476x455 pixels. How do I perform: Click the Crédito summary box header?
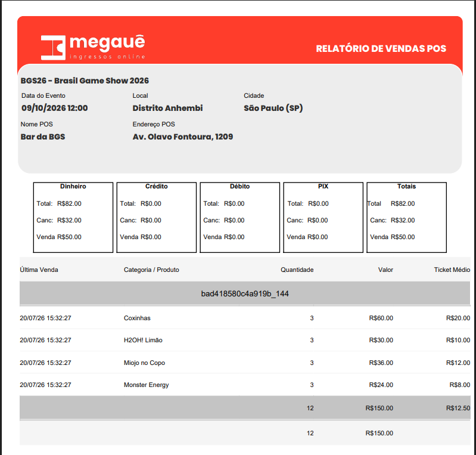coord(156,186)
